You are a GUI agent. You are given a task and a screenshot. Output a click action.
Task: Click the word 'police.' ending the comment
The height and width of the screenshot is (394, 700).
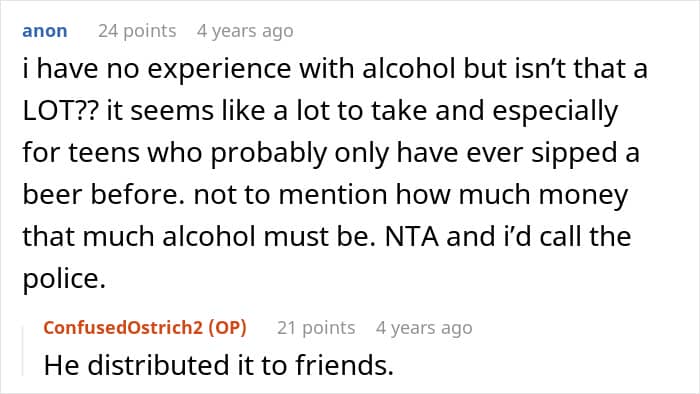[64, 279]
